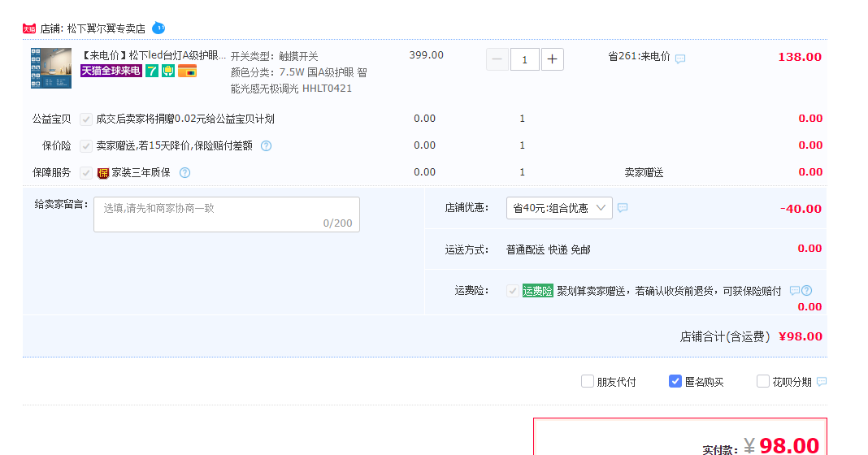The image size is (868, 455).
Task: Click the 普通配送 快递 免邮 shipping text
Action: click(548, 250)
